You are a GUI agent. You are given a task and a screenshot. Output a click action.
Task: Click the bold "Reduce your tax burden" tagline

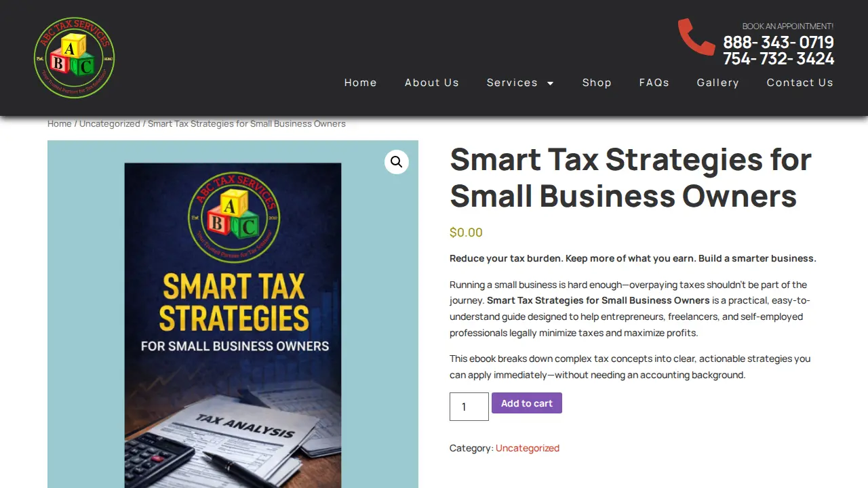(x=633, y=258)
